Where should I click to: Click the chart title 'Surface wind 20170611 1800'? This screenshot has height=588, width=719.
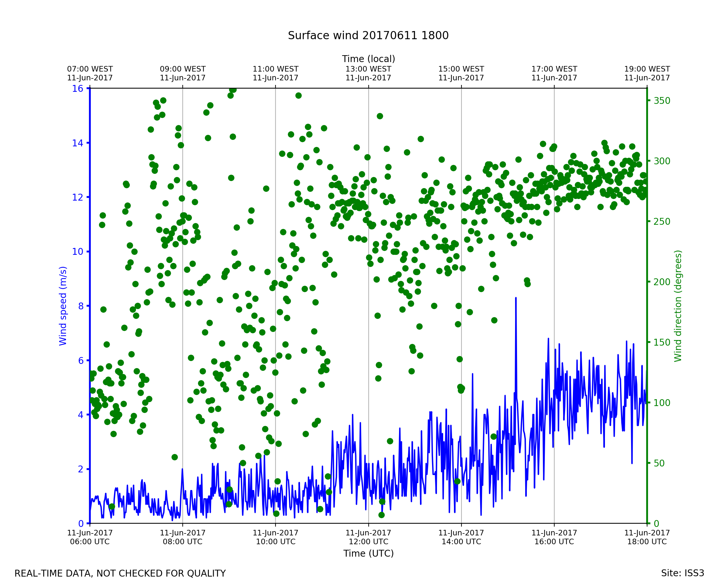[x=368, y=36]
